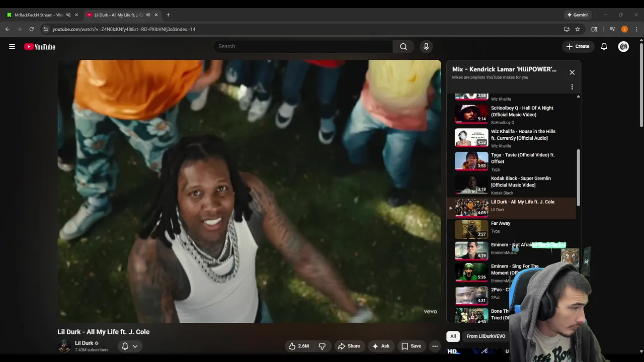Select current Lil Durk - All My Life item

click(512, 208)
